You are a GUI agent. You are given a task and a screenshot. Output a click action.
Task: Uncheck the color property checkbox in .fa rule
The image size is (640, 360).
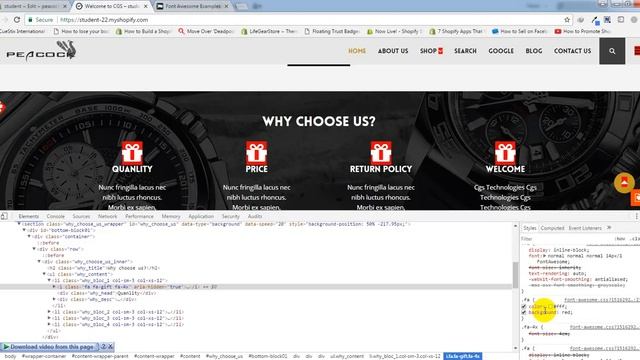coord(524,306)
